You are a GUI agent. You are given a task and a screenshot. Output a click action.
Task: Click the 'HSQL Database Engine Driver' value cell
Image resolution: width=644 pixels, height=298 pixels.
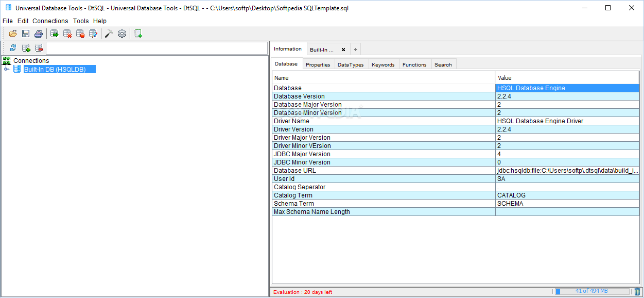(567, 121)
